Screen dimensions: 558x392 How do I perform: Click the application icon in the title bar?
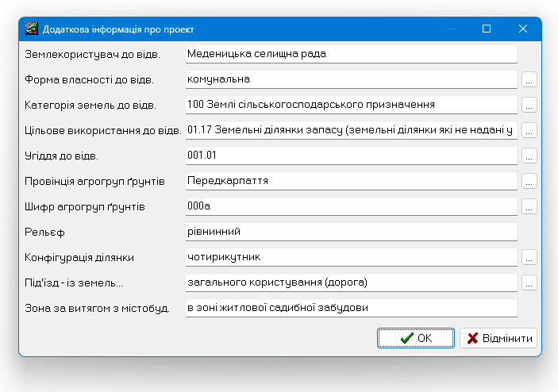(x=32, y=29)
